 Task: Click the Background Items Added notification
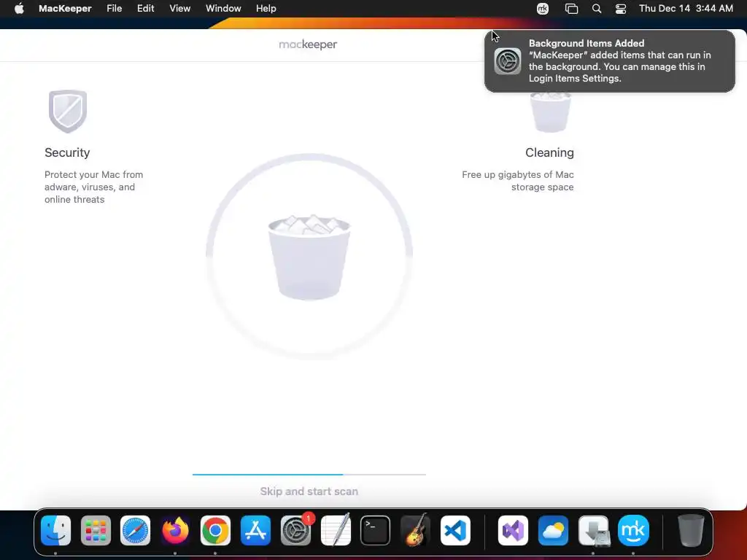(x=610, y=61)
